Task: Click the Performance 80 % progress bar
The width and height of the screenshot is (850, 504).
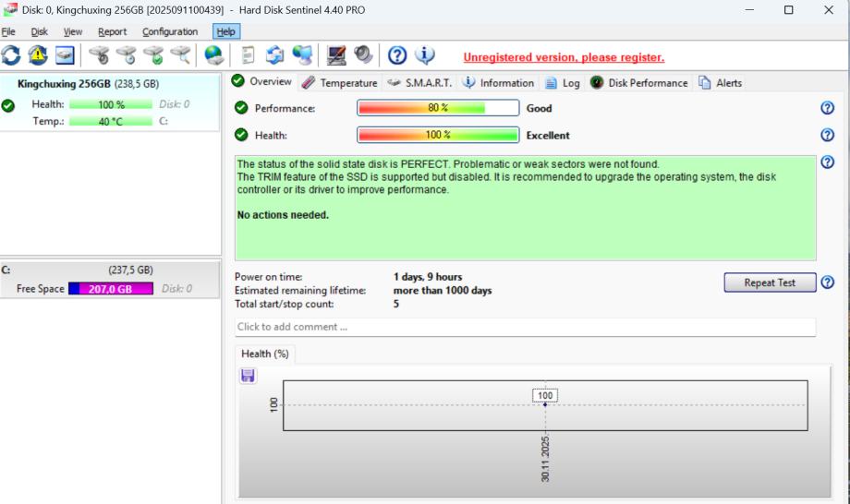Action: tap(438, 108)
